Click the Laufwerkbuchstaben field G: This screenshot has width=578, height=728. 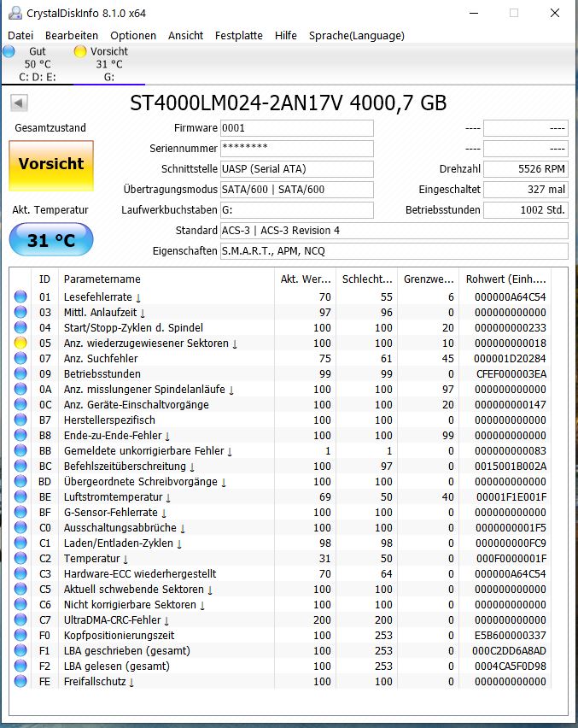coord(297,210)
